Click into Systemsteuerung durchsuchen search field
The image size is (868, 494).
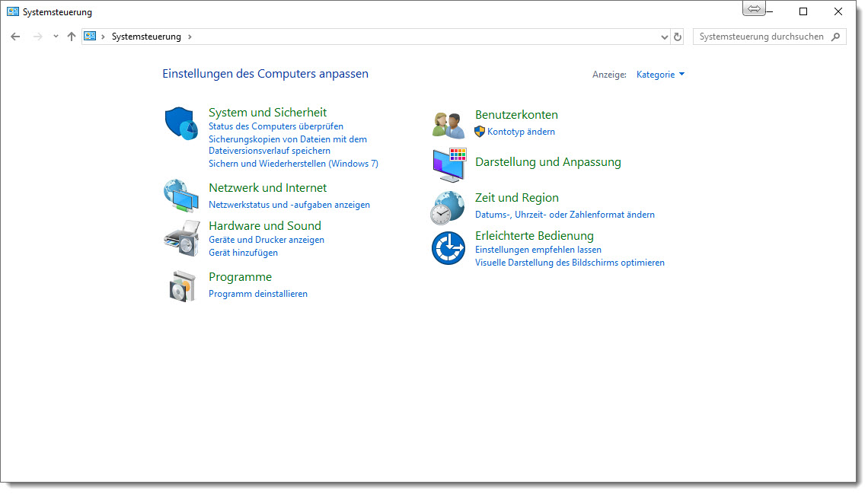click(761, 37)
